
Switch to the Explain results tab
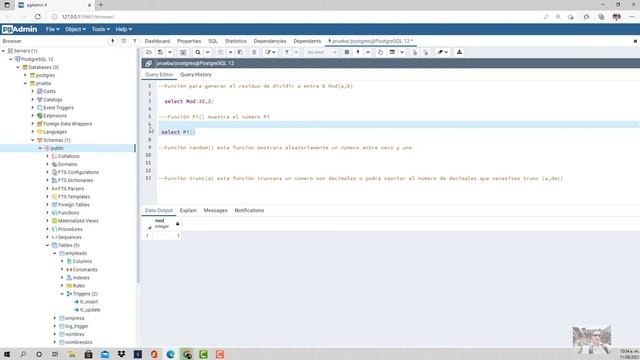[x=188, y=211]
